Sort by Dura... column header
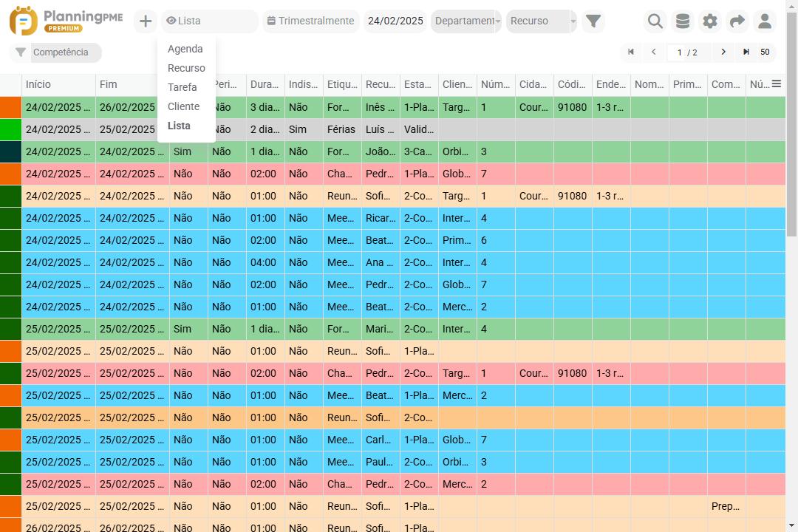The width and height of the screenshot is (798, 532). click(x=265, y=84)
